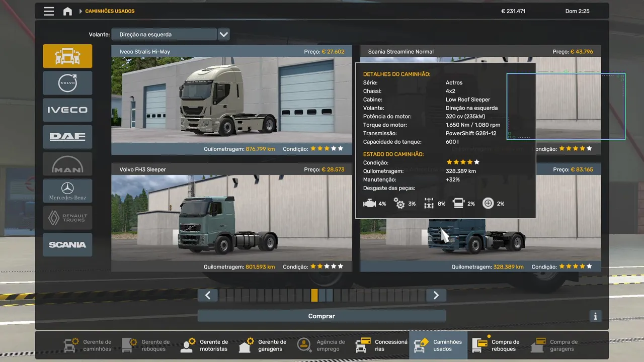Open Gerente de caminhões tab
The width and height of the screenshot is (644, 362).
coord(88,345)
